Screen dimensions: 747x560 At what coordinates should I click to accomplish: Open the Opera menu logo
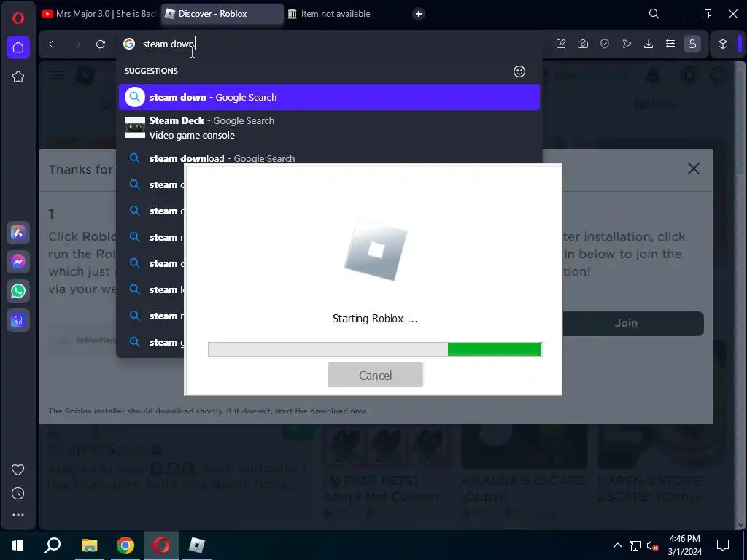click(x=18, y=18)
